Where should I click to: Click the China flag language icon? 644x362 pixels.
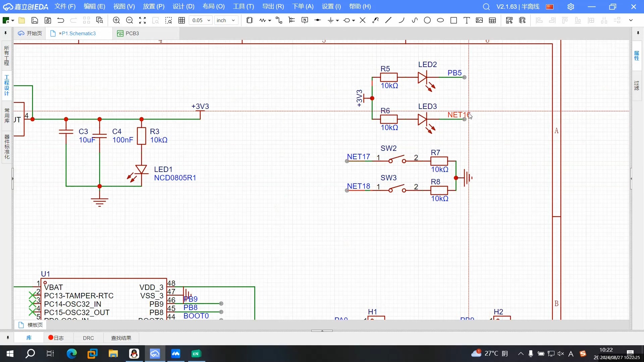point(550,7)
